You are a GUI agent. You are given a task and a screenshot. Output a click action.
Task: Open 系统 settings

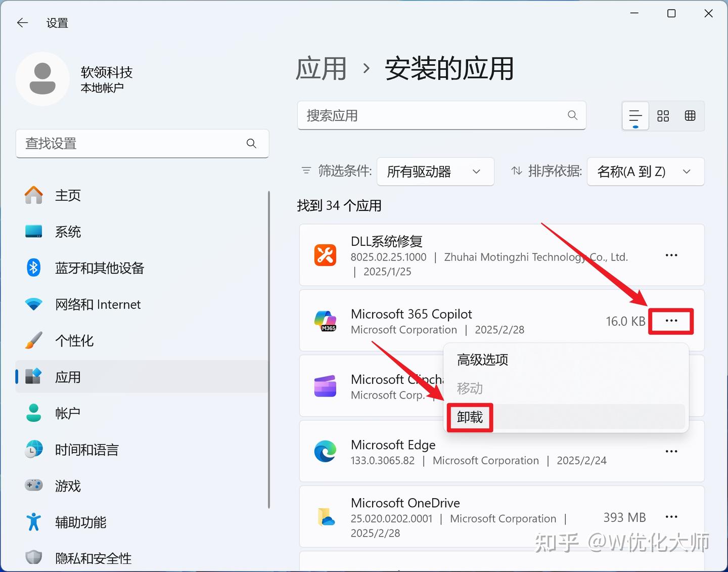coord(142,232)
